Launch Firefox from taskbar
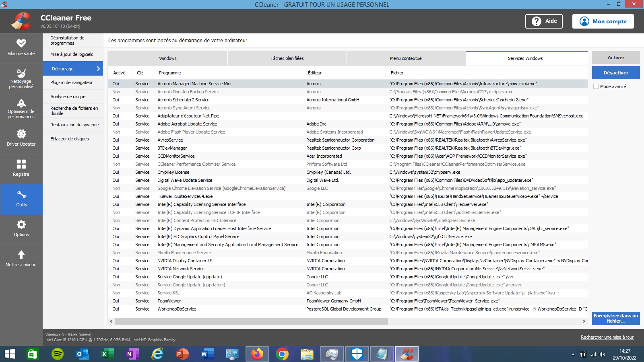 click(257, 354)
